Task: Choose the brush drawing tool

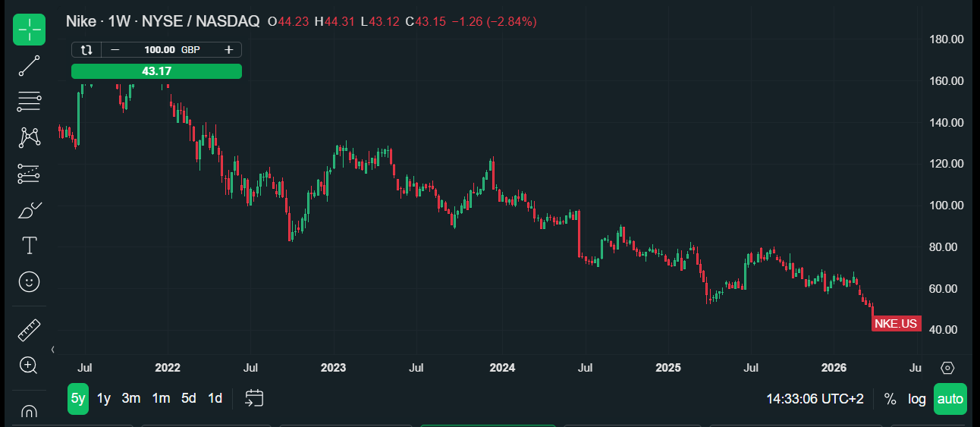Action: [x=29, y=210]
